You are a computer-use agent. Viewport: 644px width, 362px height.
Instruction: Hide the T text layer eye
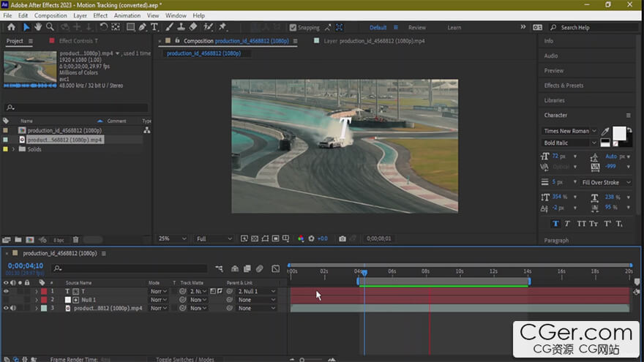(6, 291)
